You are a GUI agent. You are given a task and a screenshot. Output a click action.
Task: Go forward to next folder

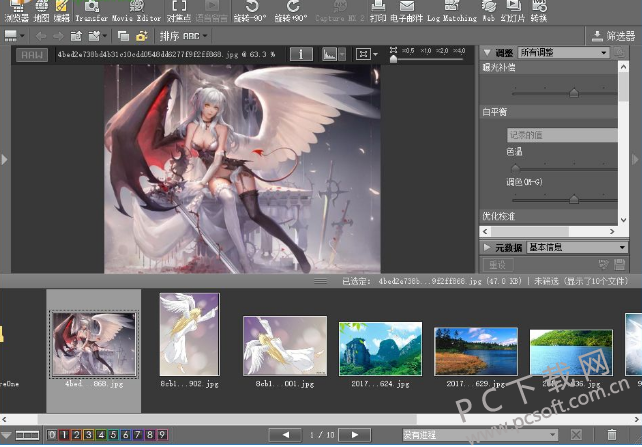(58, 36)
